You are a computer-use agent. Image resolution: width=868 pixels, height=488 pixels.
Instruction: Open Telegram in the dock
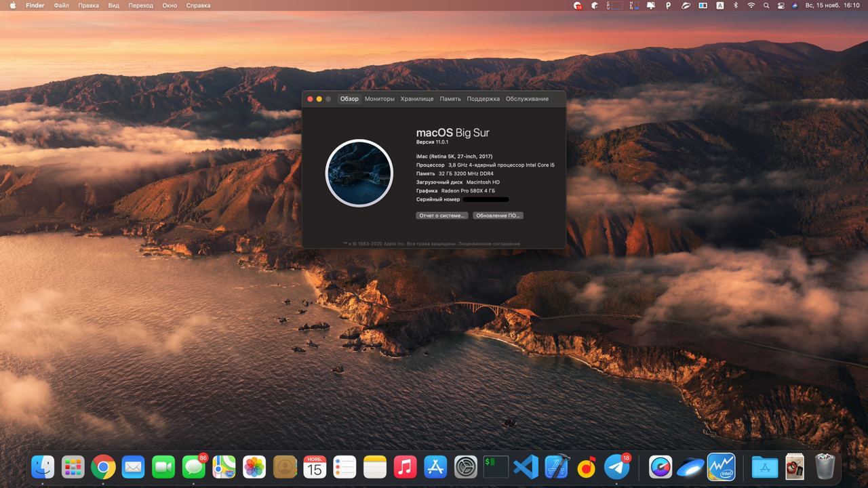click(616, 467)
